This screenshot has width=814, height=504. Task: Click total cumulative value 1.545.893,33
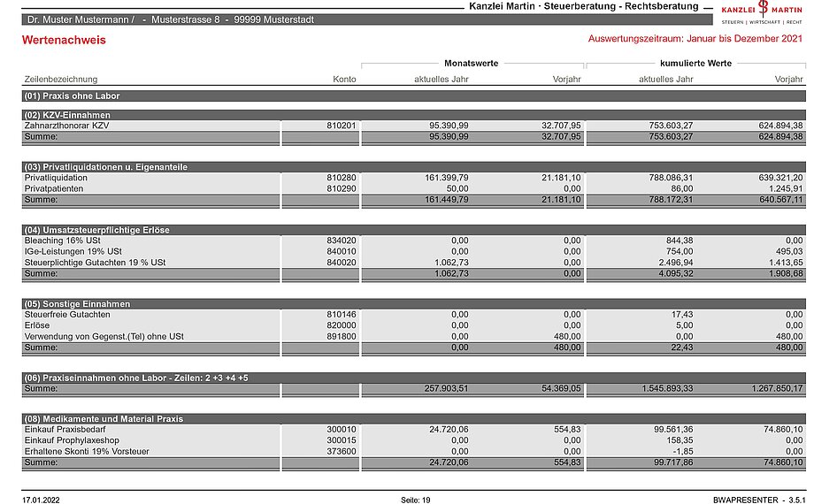click(x=667, y=388)
